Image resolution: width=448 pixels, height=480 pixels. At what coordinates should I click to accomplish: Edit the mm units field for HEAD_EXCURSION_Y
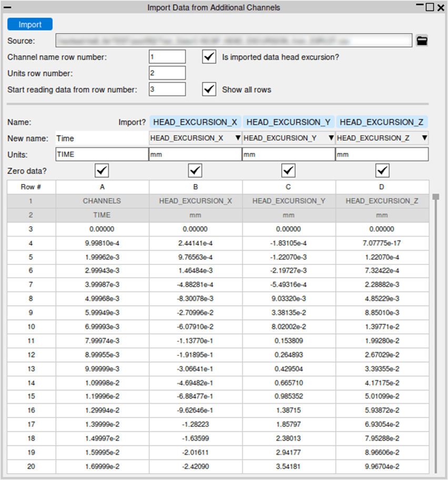[x=289, y=154]
